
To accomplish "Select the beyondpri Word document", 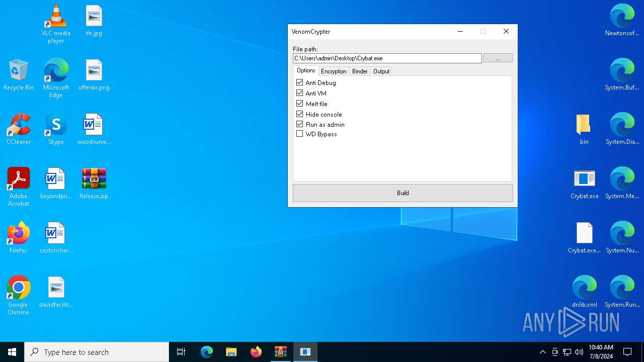I will point(56,183).
